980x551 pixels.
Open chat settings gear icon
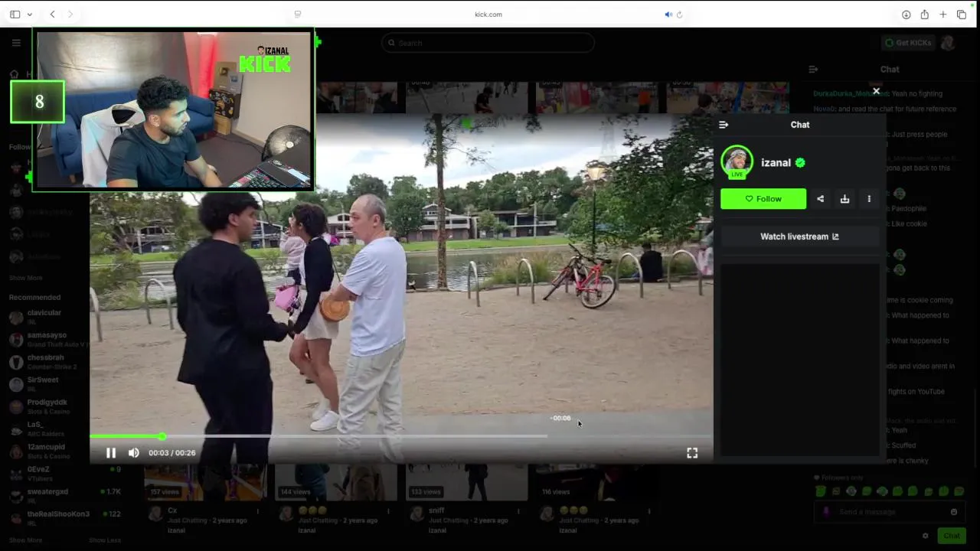925,536
